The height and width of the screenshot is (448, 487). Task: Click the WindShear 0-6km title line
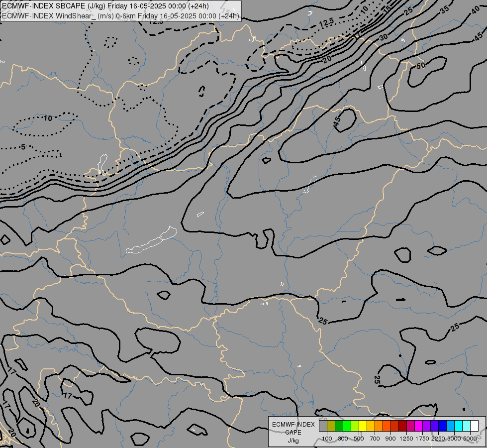pyautogui.click(x=120, y=16)
